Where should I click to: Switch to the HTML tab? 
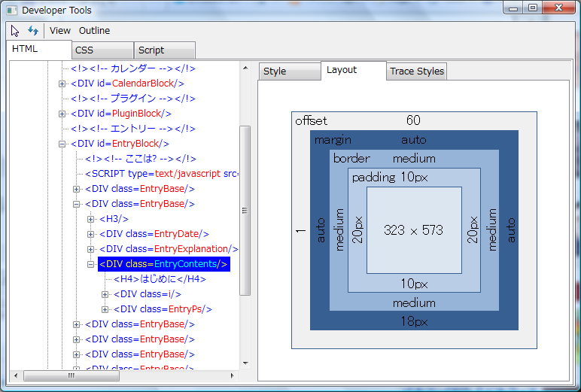click(39, 50)
